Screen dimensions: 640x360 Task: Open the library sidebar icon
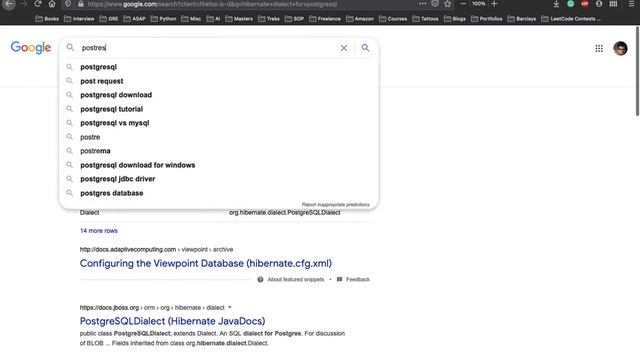coord(613,4)
